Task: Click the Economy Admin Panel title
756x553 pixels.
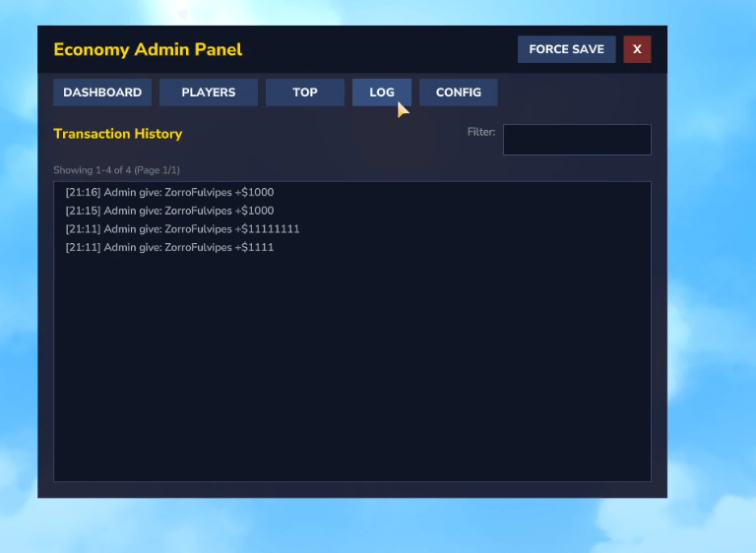Action: [148, 49]
